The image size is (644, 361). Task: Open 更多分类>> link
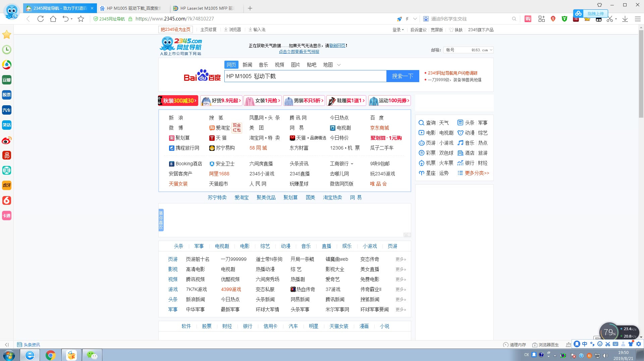pyautogui.click(x=477, y=173)
